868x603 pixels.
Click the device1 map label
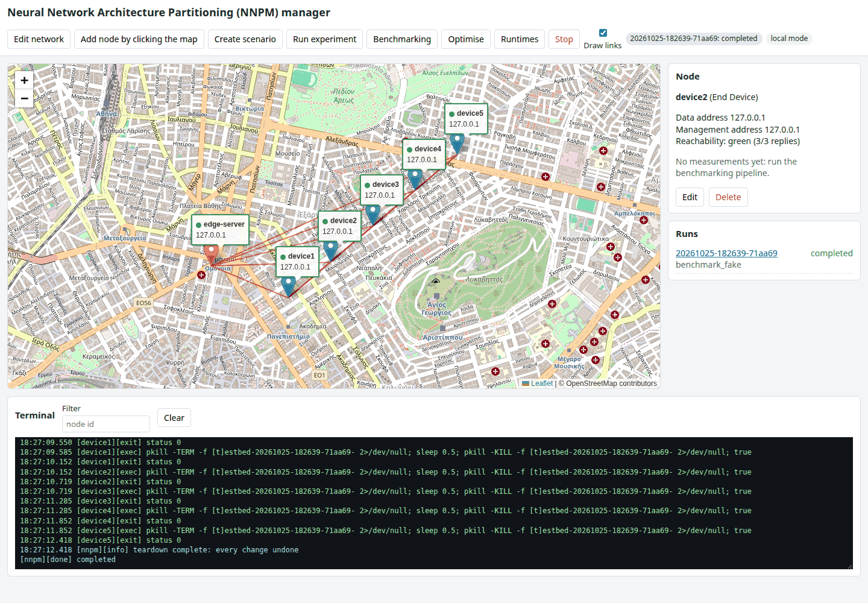[x=297, y=262]
